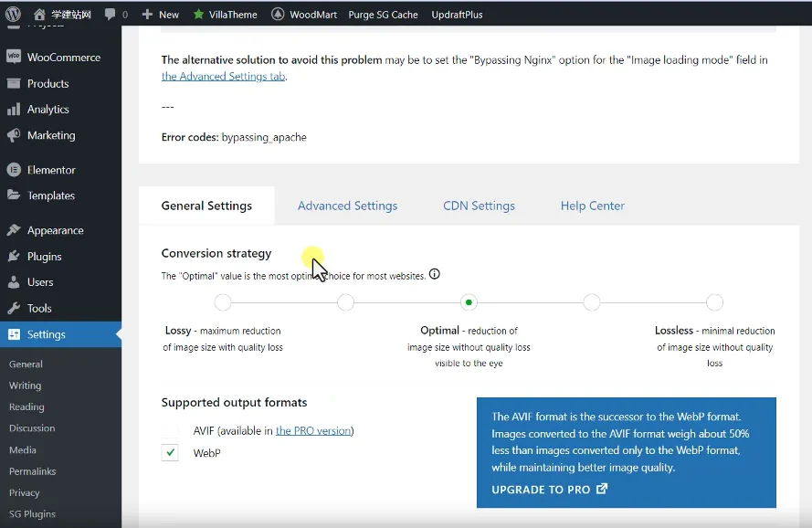Select the Lossless conversion strategy radio
This screenshot has width=812, height=528.
pyautogui.click(x=714, y=302)
